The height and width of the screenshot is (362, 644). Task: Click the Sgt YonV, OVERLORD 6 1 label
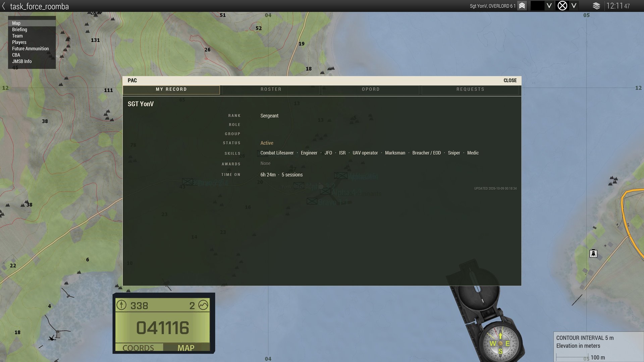pos(492,6)
